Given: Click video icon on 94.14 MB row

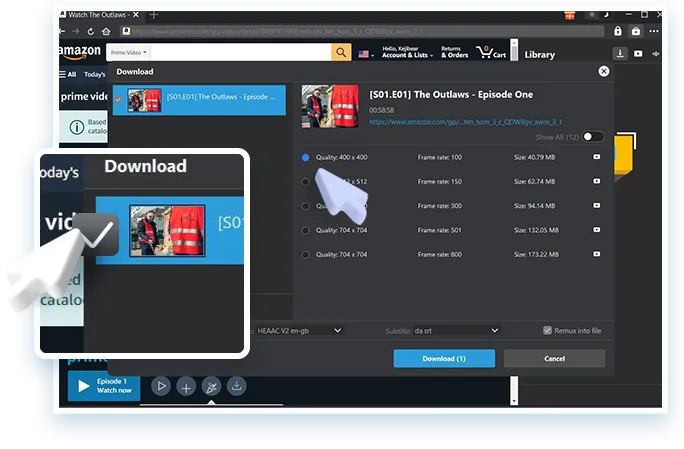Looking at the screenshot, I should coord(596,206).
